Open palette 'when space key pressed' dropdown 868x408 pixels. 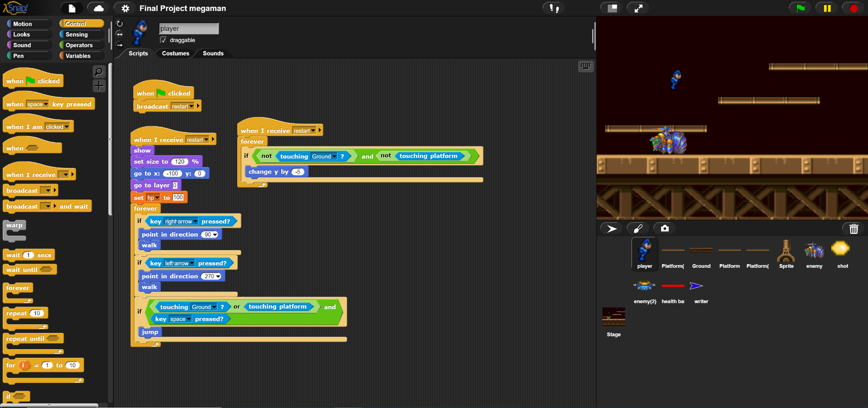pyautogui.click(x=46, y=104)
